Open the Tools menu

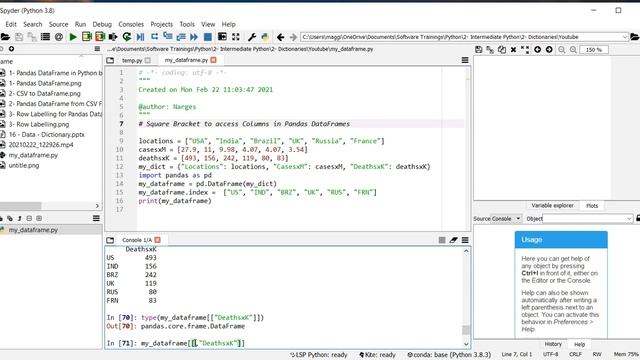[x=187, y=24]
